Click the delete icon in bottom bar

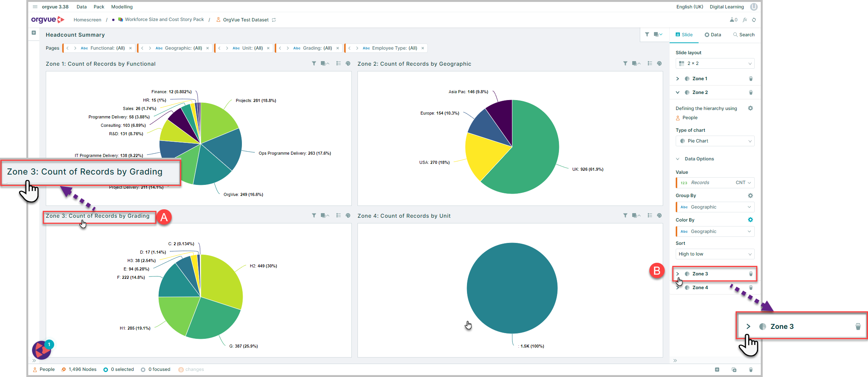(x=750, y=369)
